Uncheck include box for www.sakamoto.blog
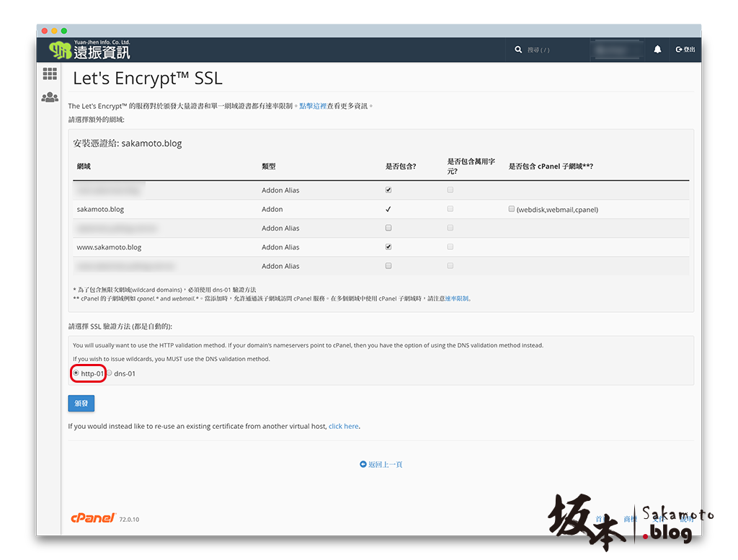This screenshot has width=738, height=560. [x=388, y=246]
